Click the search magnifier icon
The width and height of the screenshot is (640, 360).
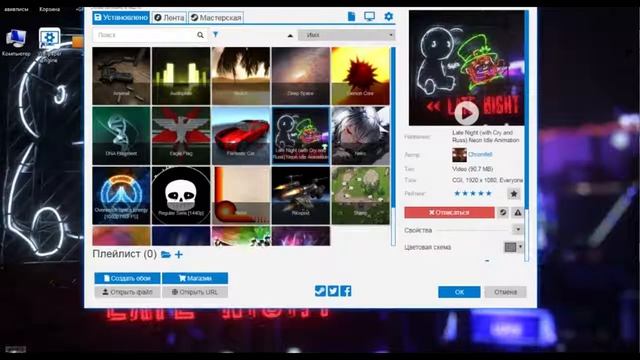(200, 35)
